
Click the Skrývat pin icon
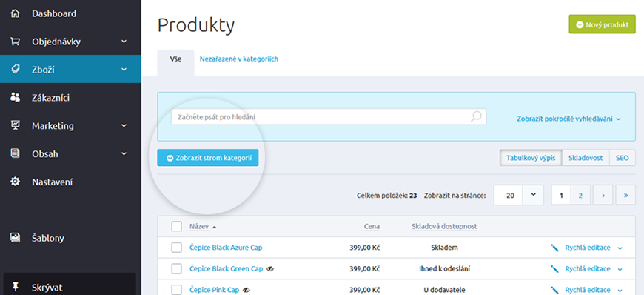(16, 287)
